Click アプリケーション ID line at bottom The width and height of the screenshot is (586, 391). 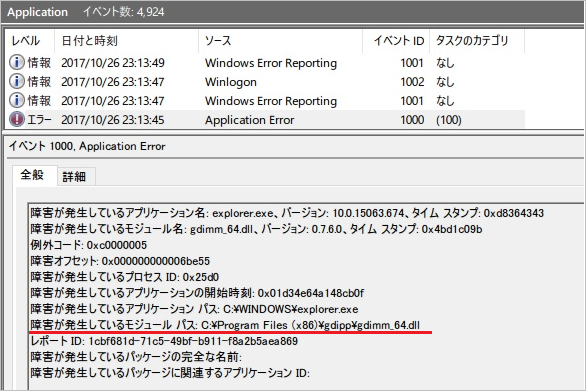point(170,373)
